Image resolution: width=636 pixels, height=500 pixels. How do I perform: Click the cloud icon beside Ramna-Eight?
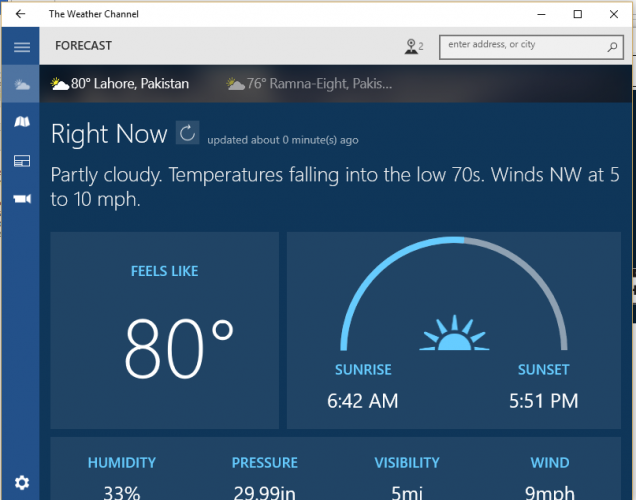click(235, 84)
